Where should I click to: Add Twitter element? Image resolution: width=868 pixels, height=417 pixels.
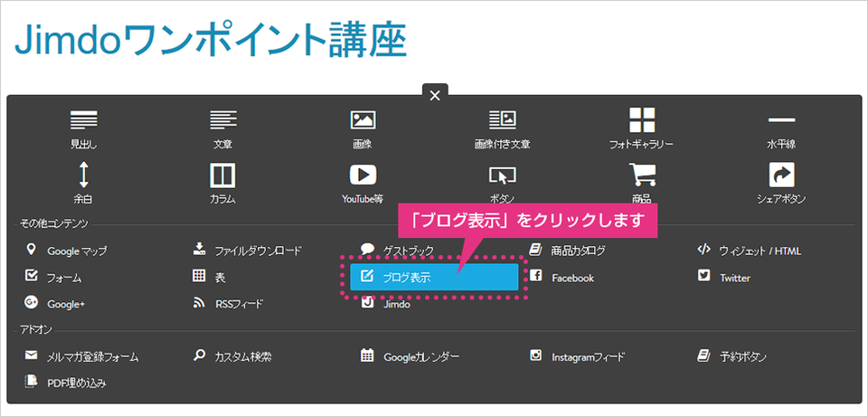pos(724,278)
